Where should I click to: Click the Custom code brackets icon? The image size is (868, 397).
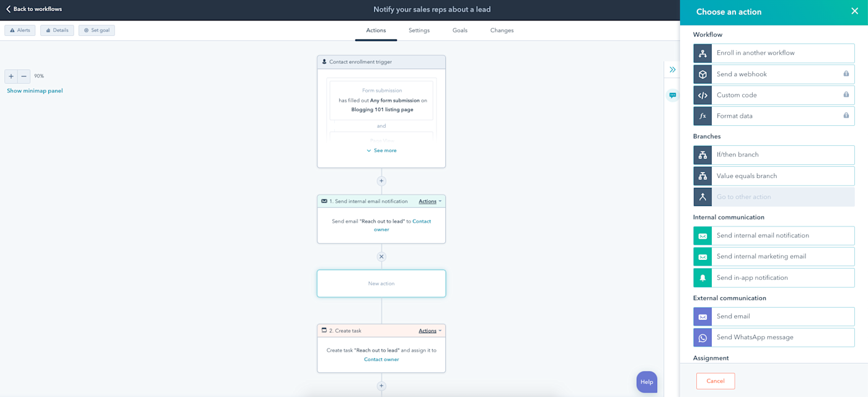click(702, 96)
